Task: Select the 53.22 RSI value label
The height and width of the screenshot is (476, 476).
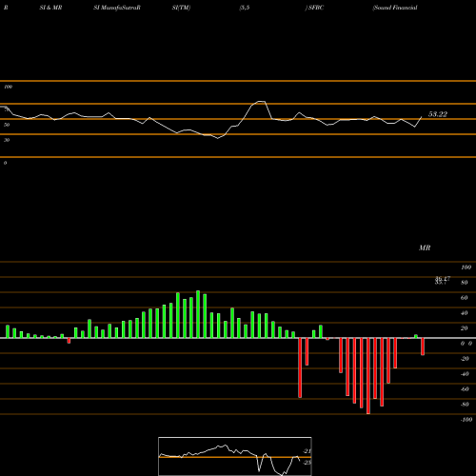Action: (438, 114)
